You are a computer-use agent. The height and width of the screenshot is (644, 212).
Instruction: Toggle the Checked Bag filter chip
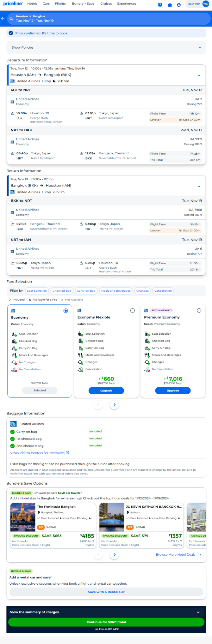62,291
